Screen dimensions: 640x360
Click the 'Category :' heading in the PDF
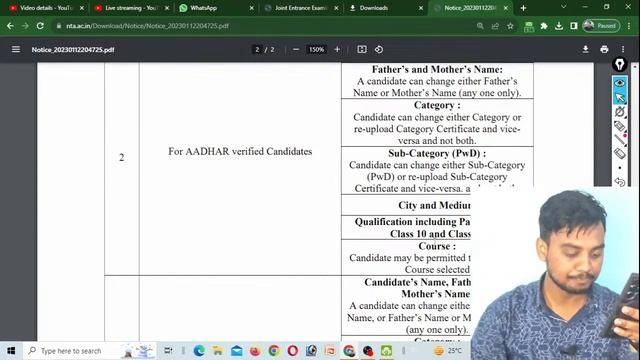pyautogui.click(x=437, y=105)
